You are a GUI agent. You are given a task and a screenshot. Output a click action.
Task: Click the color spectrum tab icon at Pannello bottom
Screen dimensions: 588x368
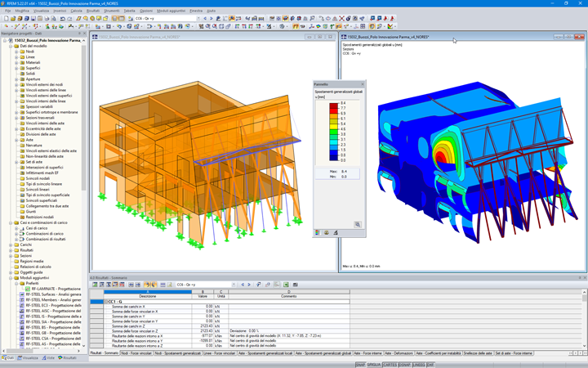click(x=317, y=233)
